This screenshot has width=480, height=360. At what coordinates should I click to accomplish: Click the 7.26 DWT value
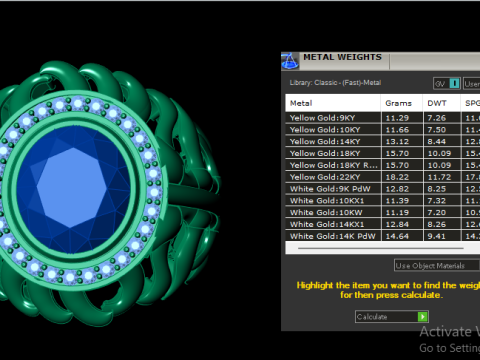click(436, 118)
